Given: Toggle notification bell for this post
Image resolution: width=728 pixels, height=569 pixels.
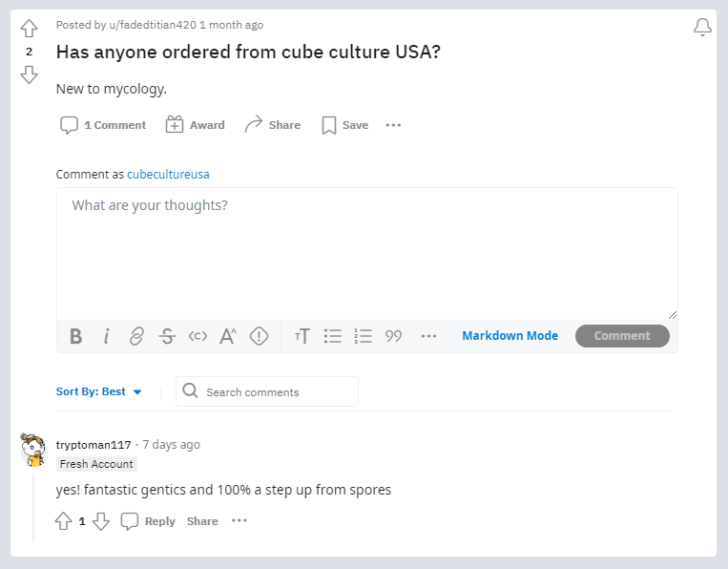Looking at the screenshot, I should point(702,27).
